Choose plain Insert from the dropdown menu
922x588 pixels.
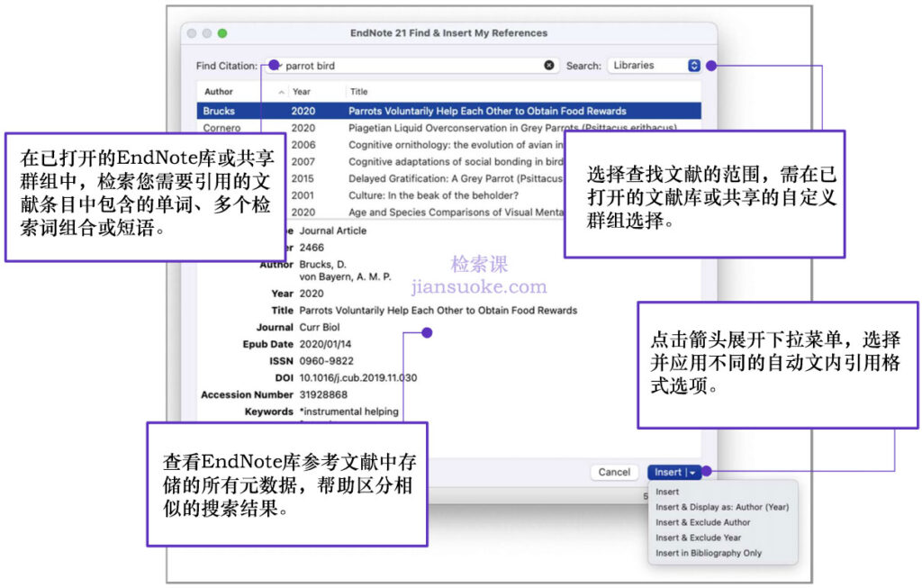click(667, 492)
